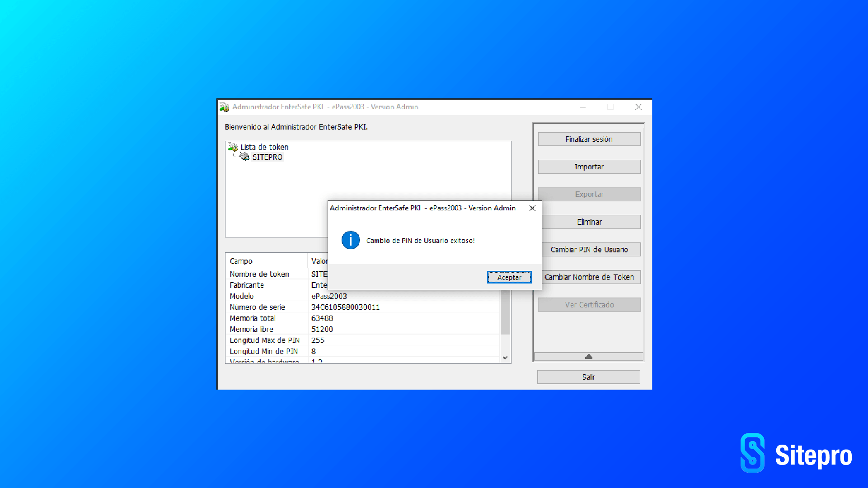This screenshot has height=488, width=868.
Task: Click the Importar button
Action: [589, 167]
